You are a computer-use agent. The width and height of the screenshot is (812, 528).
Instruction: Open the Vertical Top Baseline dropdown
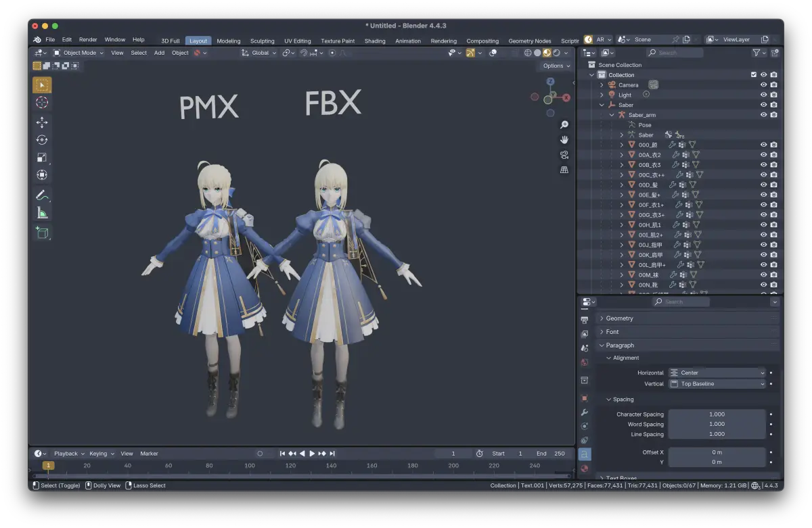click(717, 384)
